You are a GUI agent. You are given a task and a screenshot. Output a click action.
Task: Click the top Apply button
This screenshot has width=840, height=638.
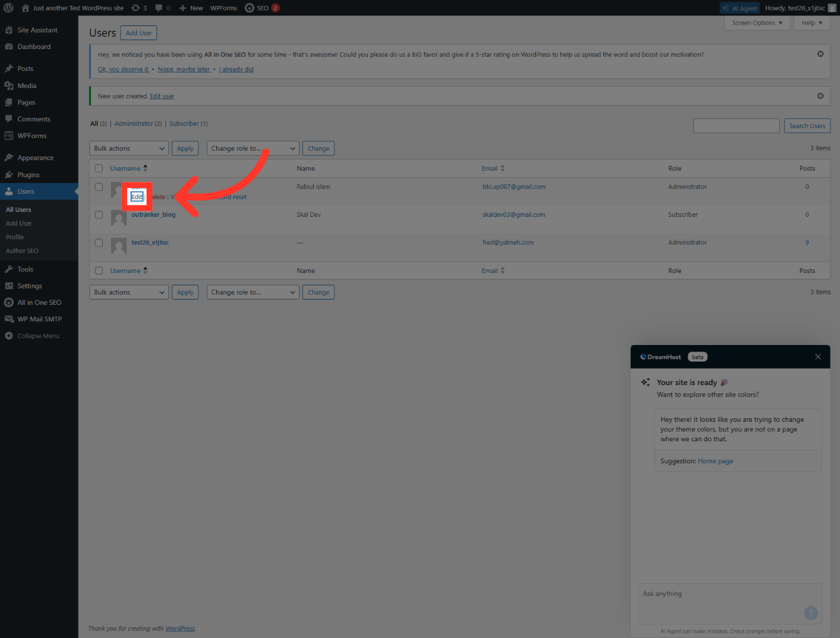click(185, 148)
